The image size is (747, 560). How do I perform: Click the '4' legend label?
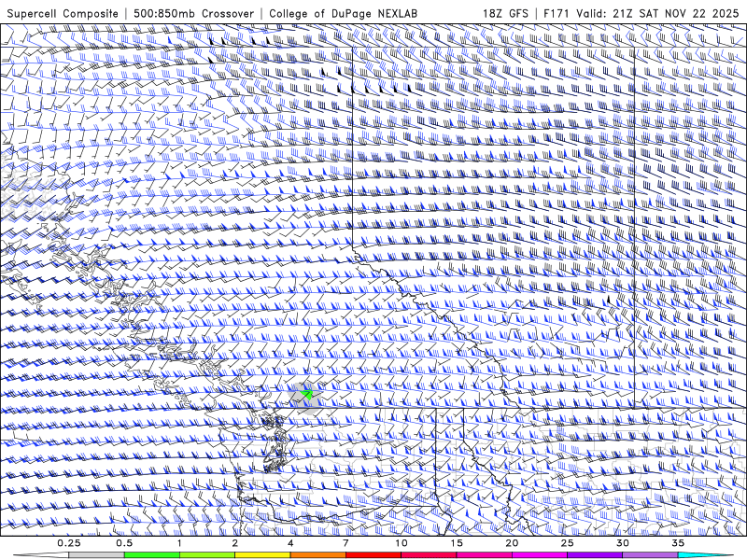[290, 543]
